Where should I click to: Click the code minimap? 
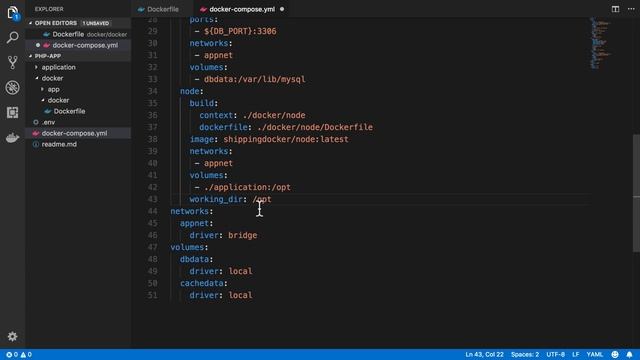coord(600,43)
